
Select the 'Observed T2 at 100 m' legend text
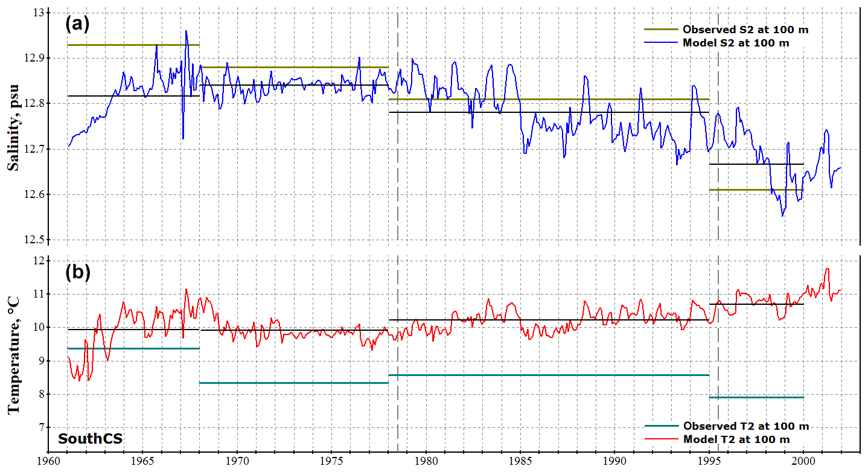[745, 426]
